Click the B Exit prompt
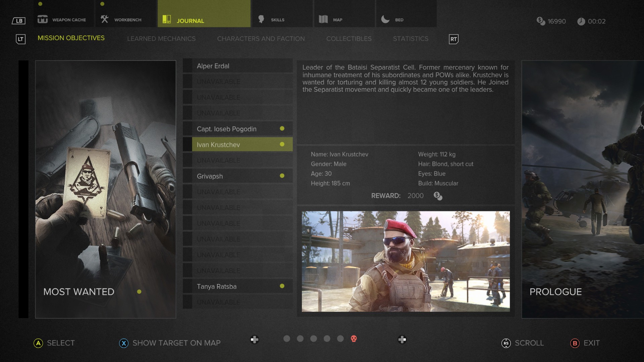Screen dimensions: 644x362 tap(585, 343)
